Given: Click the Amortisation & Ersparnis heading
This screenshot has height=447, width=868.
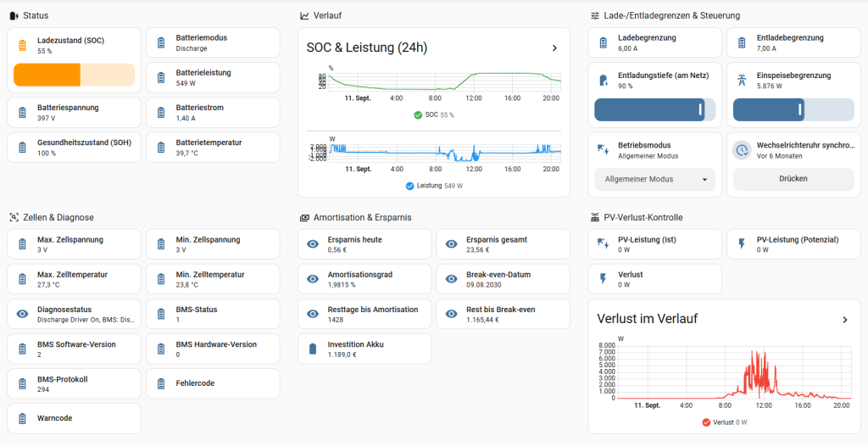Looking at the screenshot, I should tap(362, 218).
